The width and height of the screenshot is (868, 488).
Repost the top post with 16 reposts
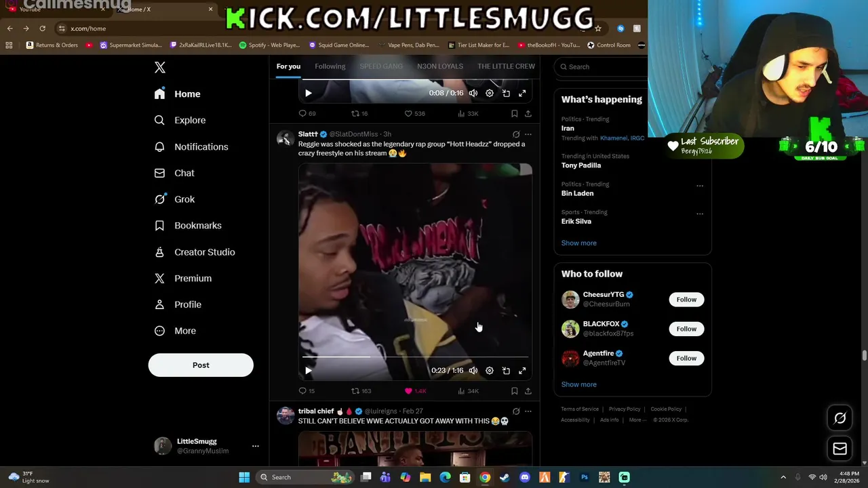[x=359, y=113]
